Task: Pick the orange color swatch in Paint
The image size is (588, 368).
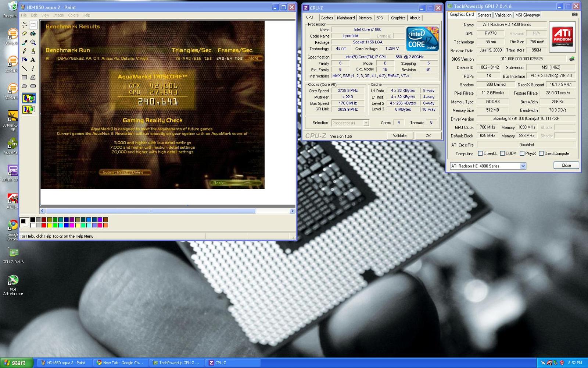Action: [105, 225]
